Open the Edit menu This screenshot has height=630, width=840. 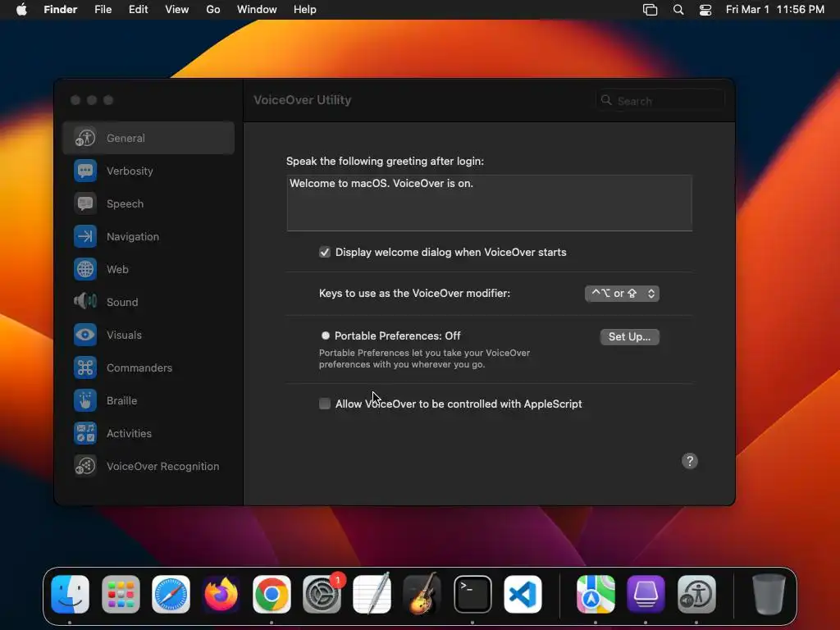(x=138, y=10)
